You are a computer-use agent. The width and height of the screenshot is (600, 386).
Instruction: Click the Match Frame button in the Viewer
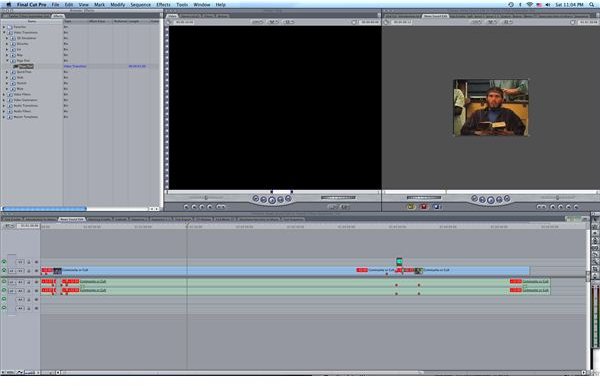(186, 207)
